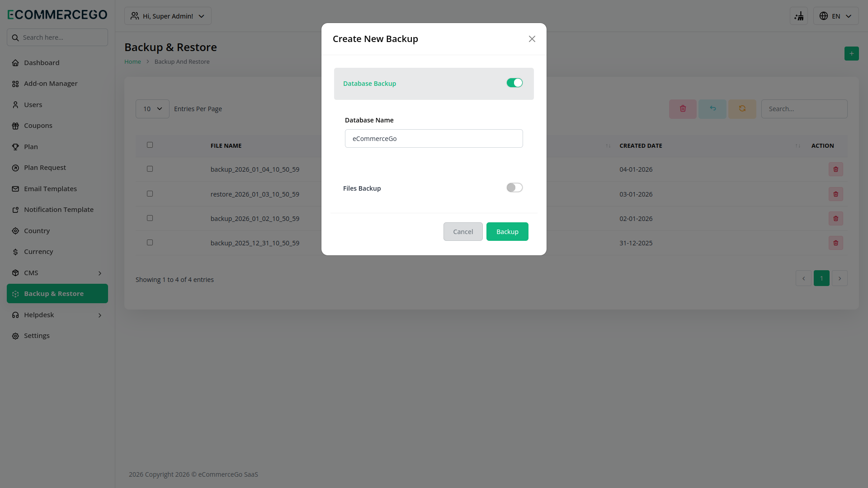Open the Dashboard sidebar item
Viewport: 868px width, 488px height.
[x=57, y=62]
